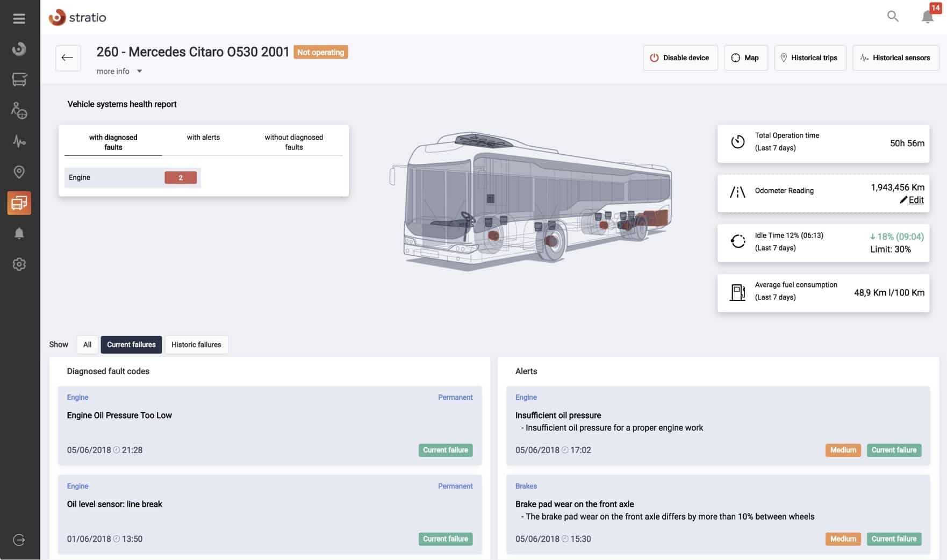Show All failures filter

pyautogui.click(x=87, y=344)
